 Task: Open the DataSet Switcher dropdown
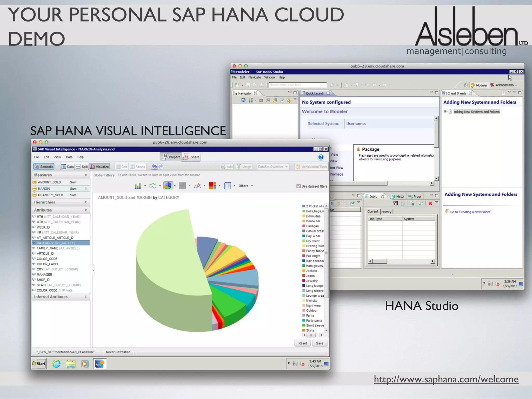[x=273, y=167]
